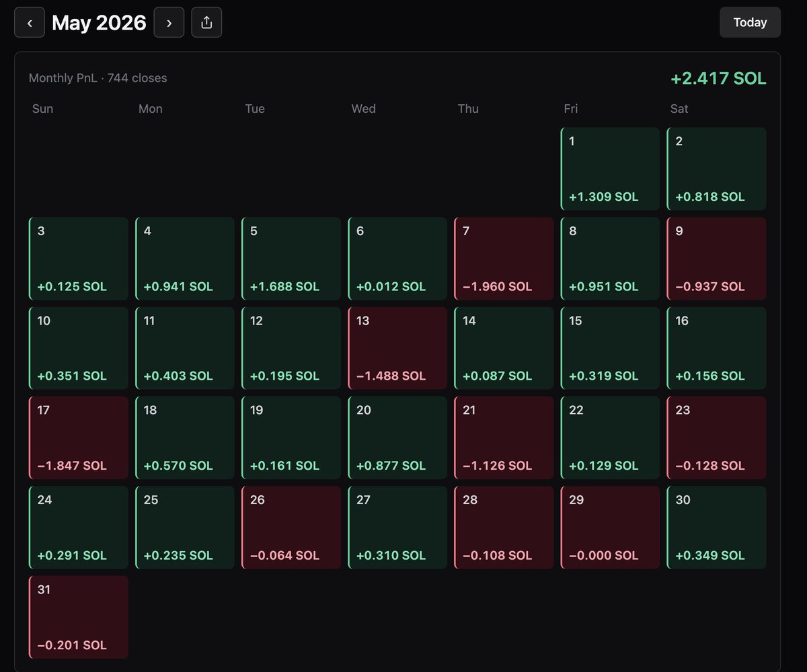Open day 6 with +0.012 SOL
This screenshot has height=672, width=807.
point(397,259)
